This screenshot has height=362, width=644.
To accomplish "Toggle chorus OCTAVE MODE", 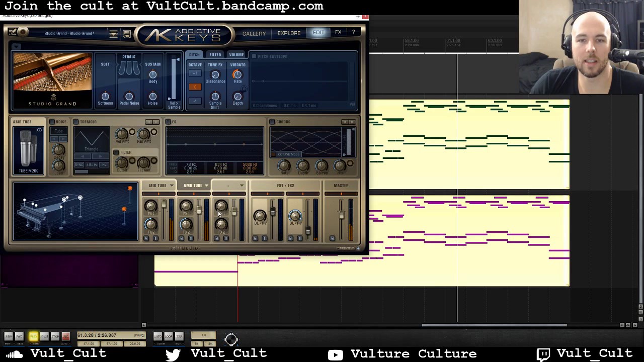I will tap(286, 154).
